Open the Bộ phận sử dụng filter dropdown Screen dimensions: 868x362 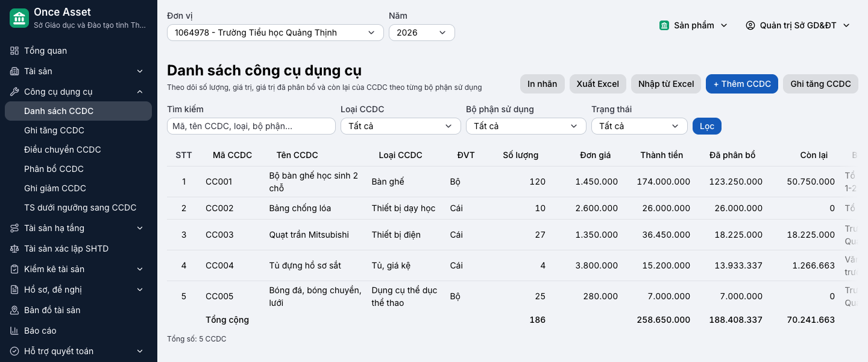[526, 126]
